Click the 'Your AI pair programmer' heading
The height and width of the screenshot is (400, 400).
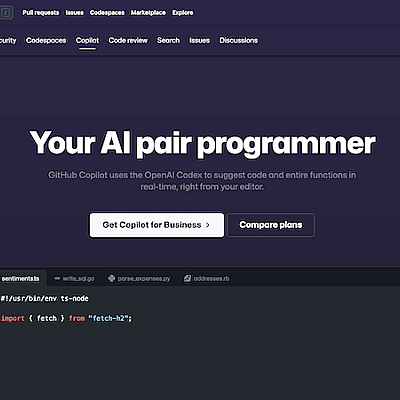point(202,143)
